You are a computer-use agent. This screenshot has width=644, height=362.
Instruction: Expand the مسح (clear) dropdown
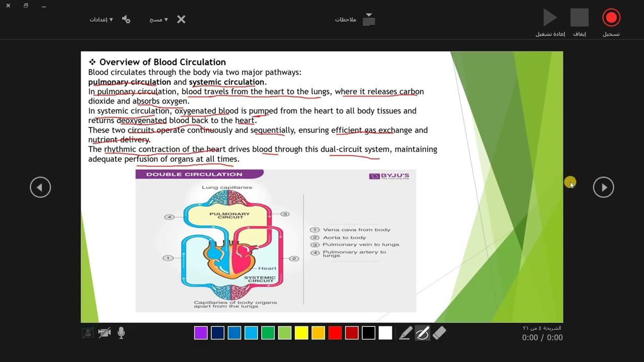click(x=158, y=20)
